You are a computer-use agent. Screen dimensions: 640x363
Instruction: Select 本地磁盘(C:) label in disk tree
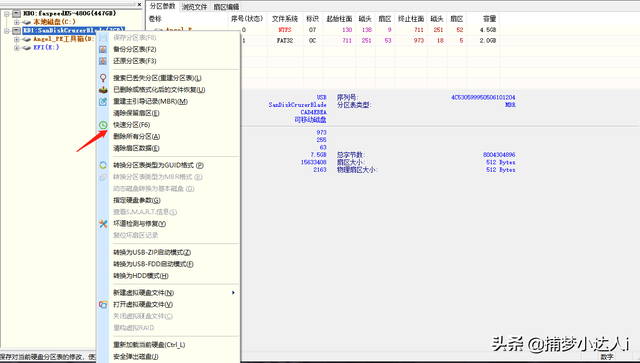(54, 22)
